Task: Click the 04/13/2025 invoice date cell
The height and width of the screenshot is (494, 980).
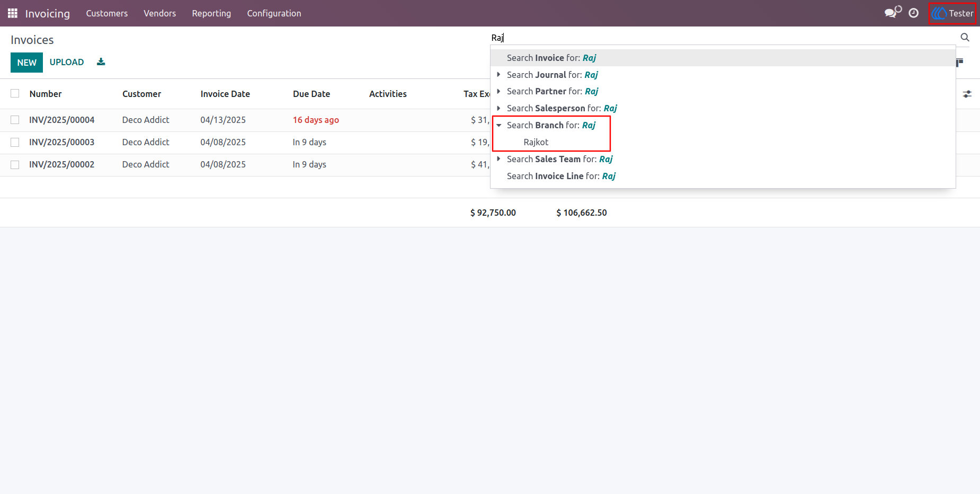Action: click(x=223, y=120)
